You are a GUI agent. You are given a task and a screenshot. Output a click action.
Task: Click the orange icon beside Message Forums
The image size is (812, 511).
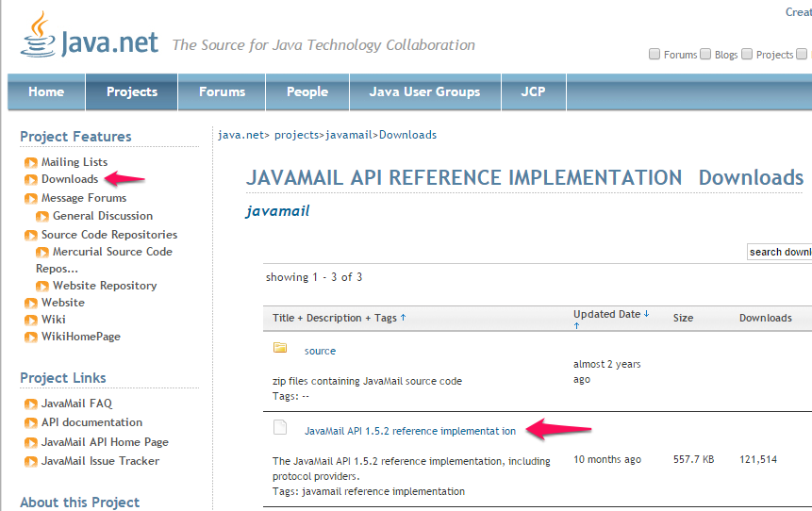pyautogui.click(x=31, y=198)
